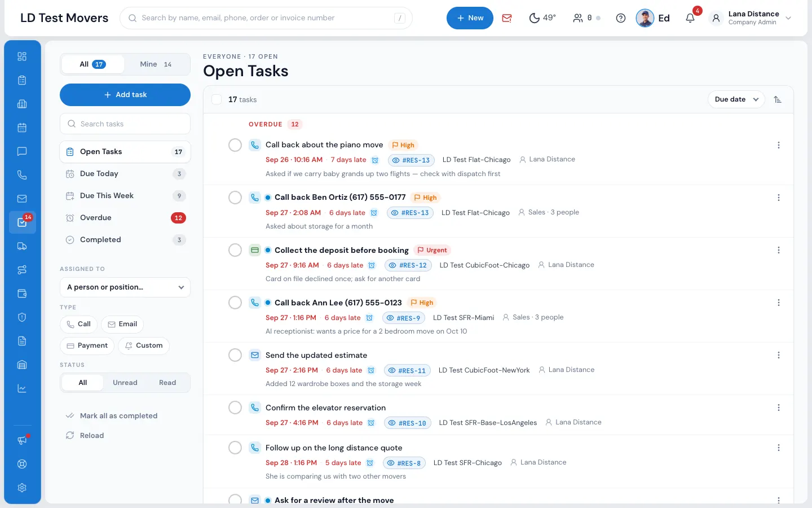Mark Call back about the piano move complete
The height and width of the screenshot is (508, 812).
(235, 145)
